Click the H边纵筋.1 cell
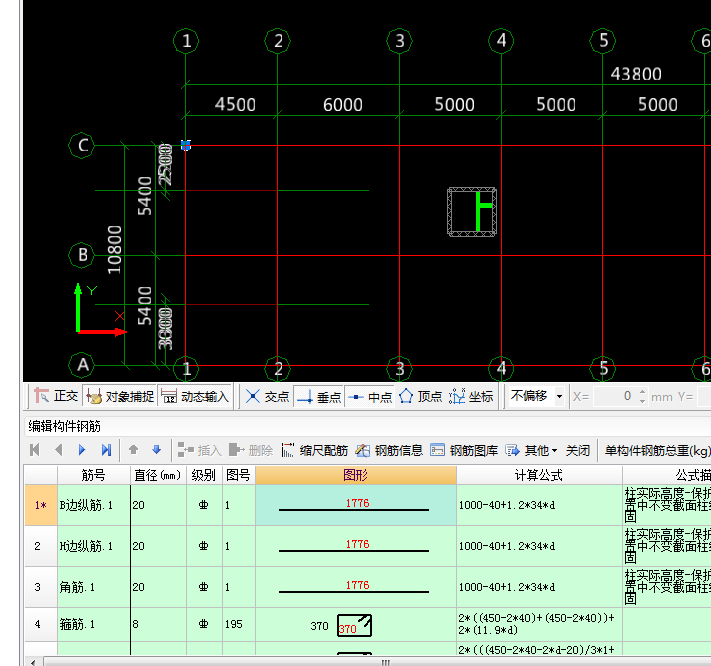Viewport: 711px width, 666px height. 94,546
